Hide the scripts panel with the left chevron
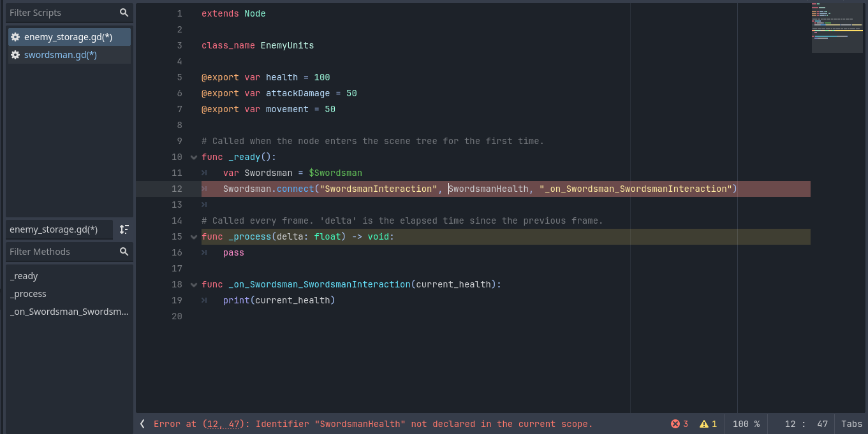Viewport: 868px width, 434px height. tap(142, 424)
